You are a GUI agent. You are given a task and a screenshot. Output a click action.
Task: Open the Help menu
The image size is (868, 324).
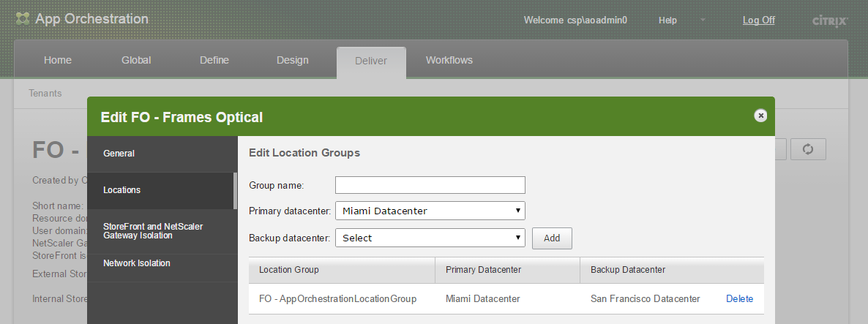[x=667, y=20]
